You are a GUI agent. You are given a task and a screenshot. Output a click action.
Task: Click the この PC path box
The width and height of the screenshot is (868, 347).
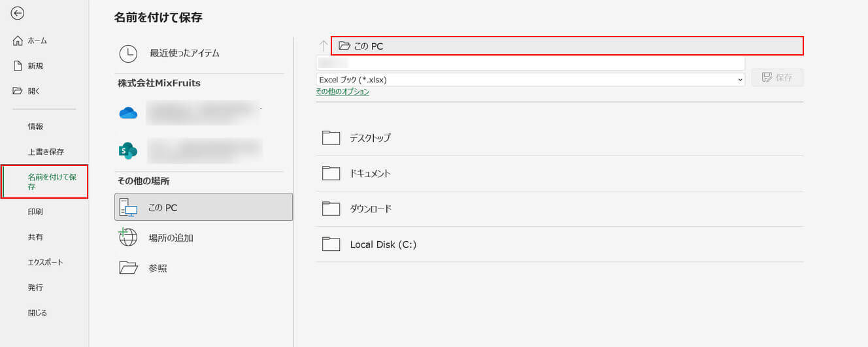pos(567,46)
